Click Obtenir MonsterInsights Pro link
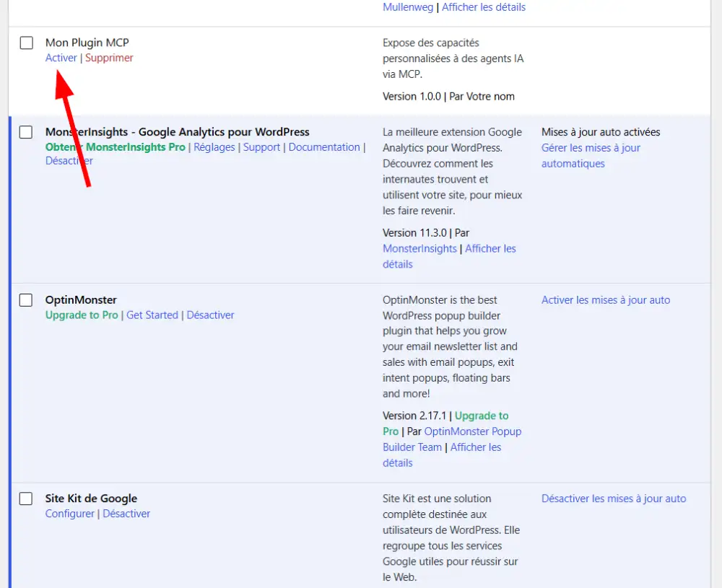Viewport: 722px width, 588px height. [115, 147]
